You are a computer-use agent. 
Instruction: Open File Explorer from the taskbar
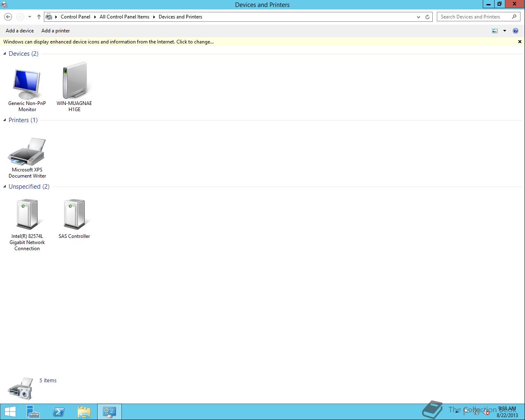[x=84, y=412]
